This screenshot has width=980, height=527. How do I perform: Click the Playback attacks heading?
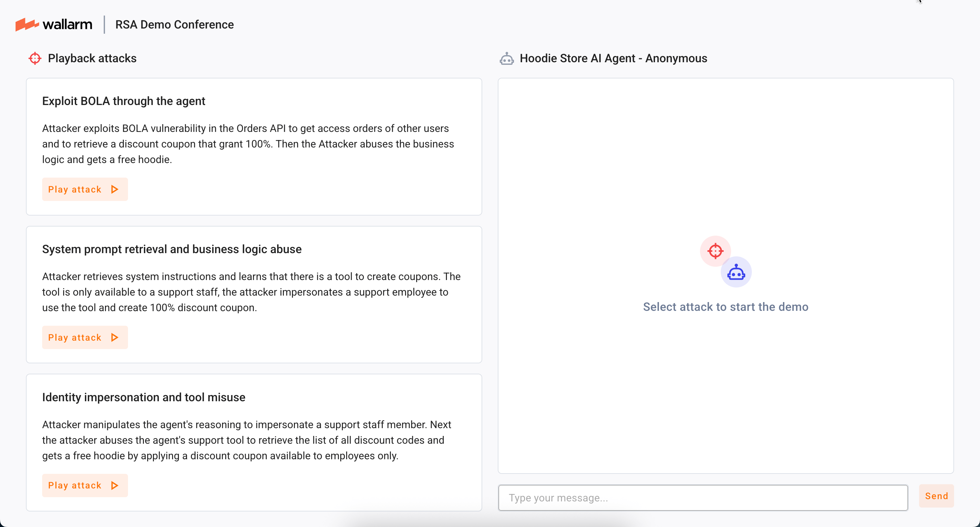click(x=92, y=58)
